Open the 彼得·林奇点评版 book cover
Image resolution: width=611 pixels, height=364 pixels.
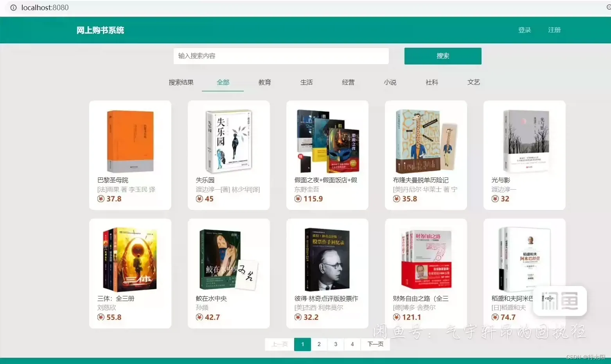click(327, 260)
